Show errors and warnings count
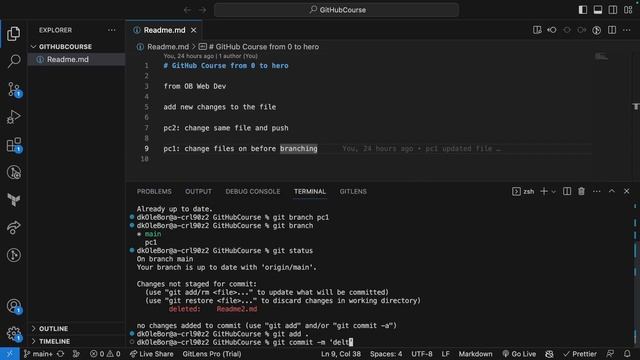 (105, 354)
